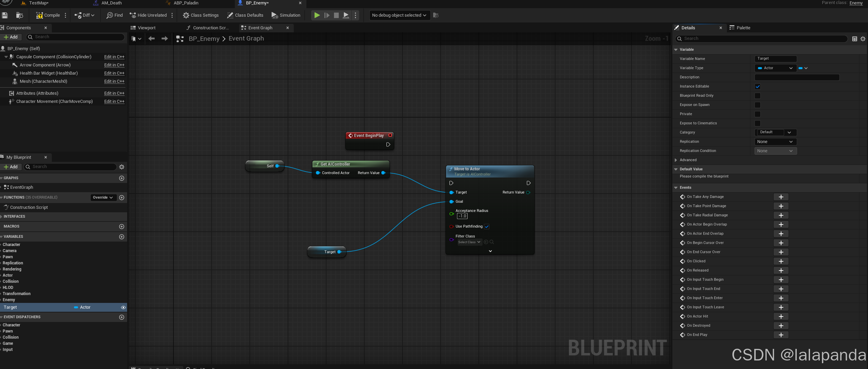868x369 pixels.
Task: Enable Blueprint Read Only checkbox
Action: click(x=758, y=96)
